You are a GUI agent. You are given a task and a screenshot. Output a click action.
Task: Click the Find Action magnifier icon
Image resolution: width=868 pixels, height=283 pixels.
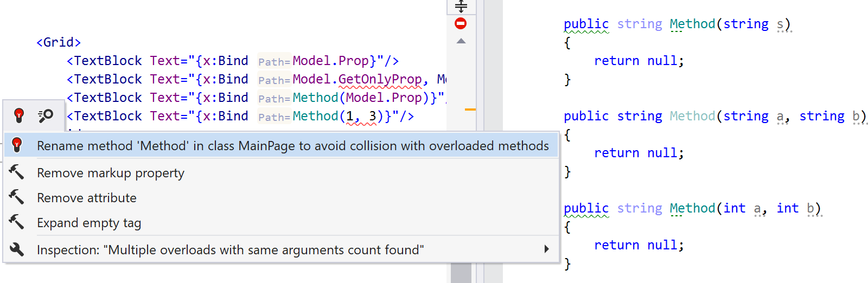[46, 115]
